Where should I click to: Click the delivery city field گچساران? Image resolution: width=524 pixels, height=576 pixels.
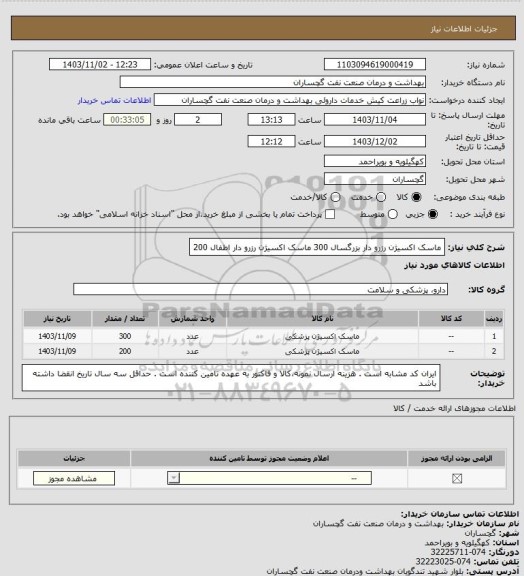(x=375, y=179)
